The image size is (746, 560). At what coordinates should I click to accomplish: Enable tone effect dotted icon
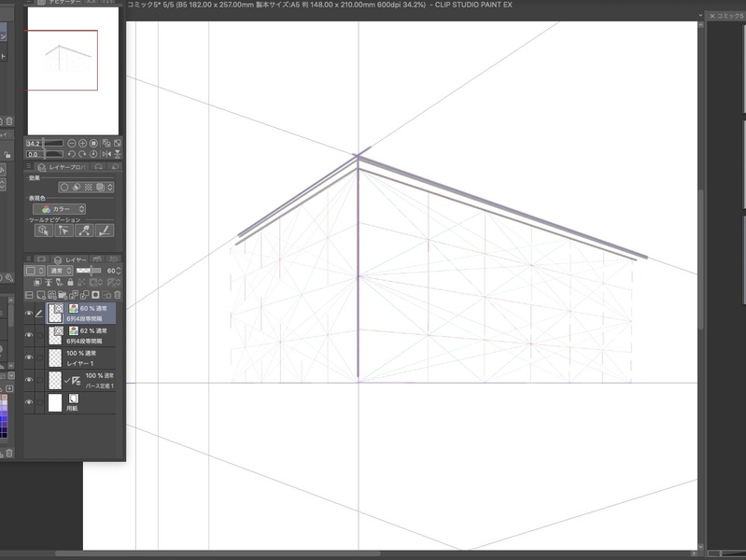coord(88,187)
